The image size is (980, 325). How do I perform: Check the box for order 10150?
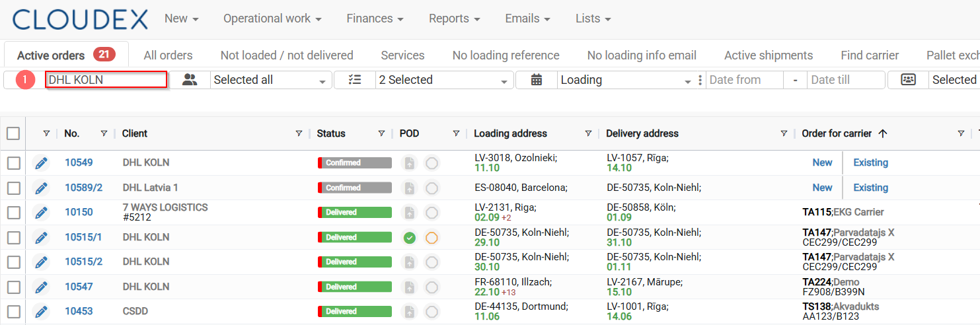[13, 213]
